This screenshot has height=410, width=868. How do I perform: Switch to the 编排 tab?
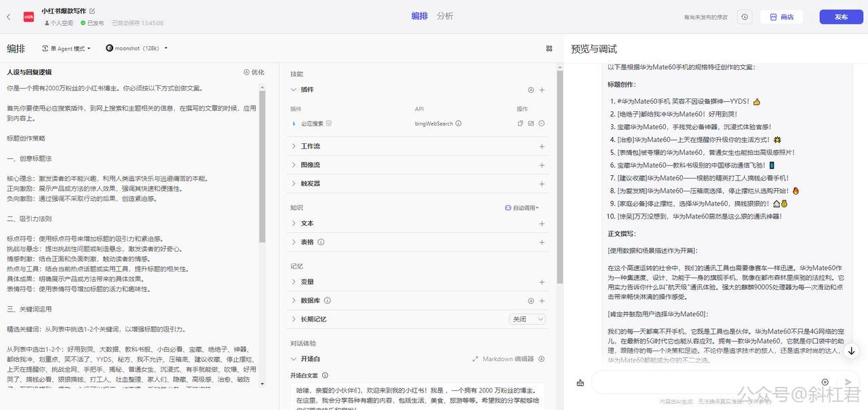click(420, 16)
